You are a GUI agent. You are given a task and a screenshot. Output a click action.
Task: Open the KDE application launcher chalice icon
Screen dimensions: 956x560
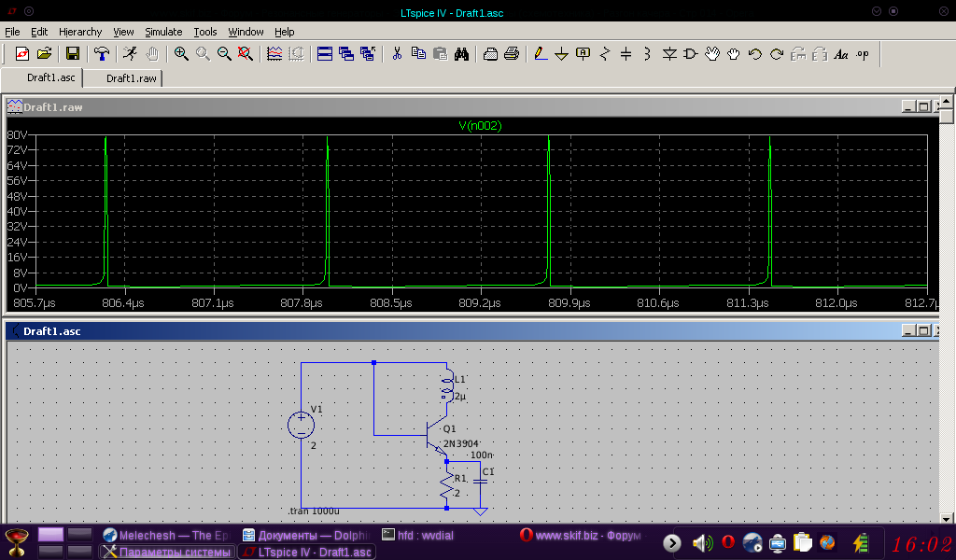[x=17, y=541]
